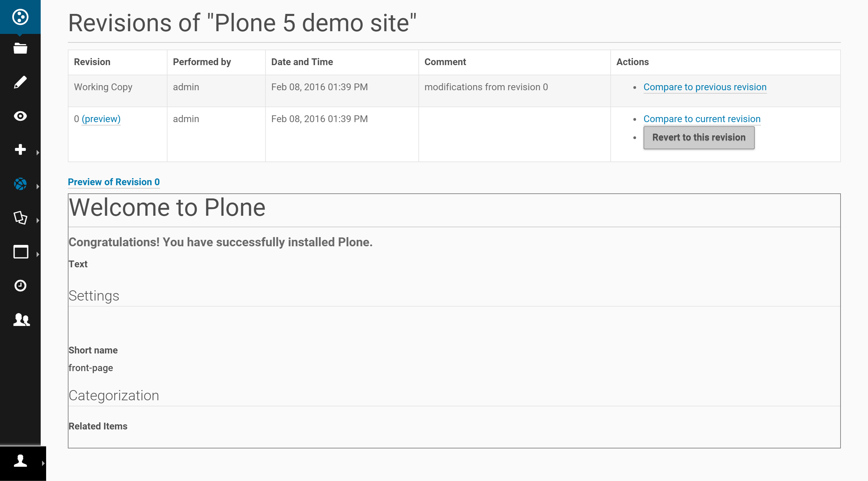Click Revert to this revision button
The image size is (868, 481).
(699, 137)
